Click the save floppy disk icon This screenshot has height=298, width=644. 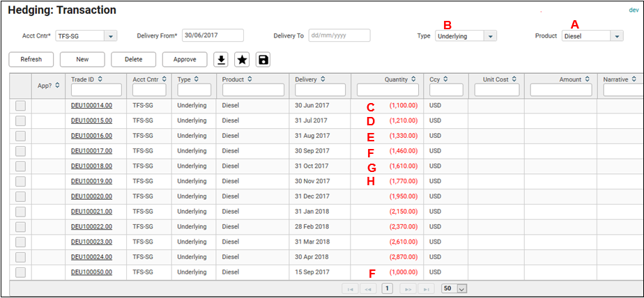click(x=263, y=60)
